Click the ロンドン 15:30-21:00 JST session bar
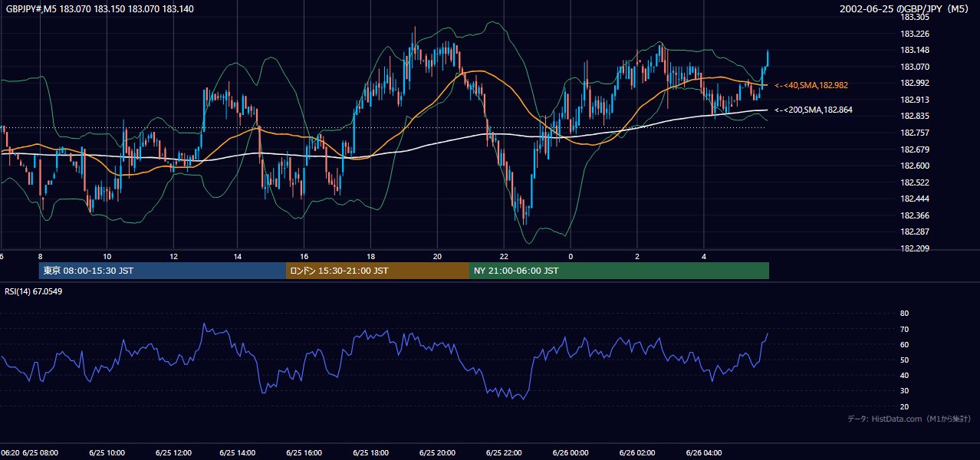This screenshot has width=980, height=460. (377, 271)
